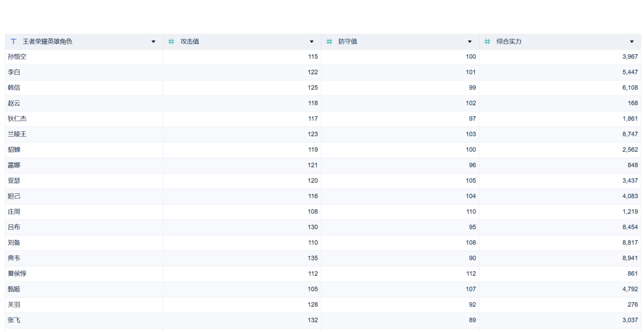Select the 王者荣耀英雄角色 column header label
This screenshot has height=332, width=644.
[x=48, y=41]
